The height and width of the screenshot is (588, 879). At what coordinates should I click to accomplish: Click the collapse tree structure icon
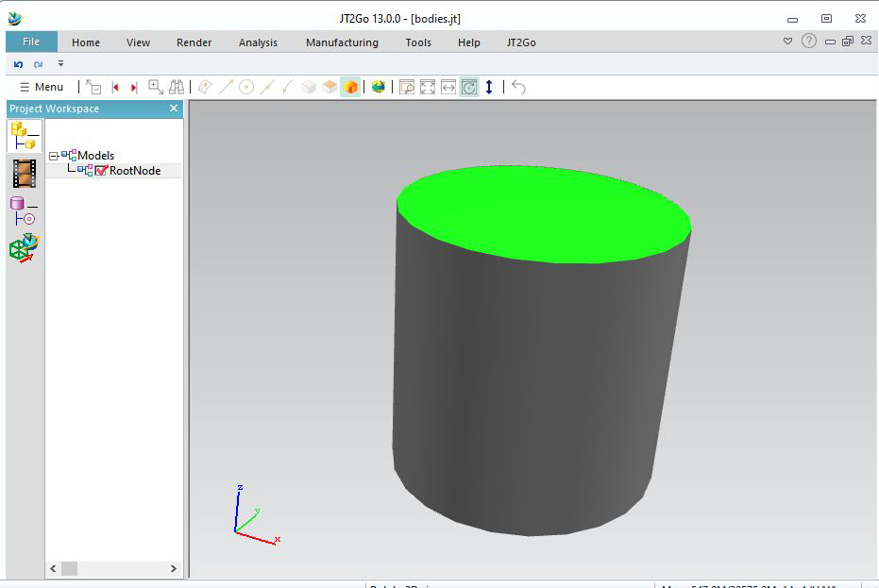coord(93,87)
